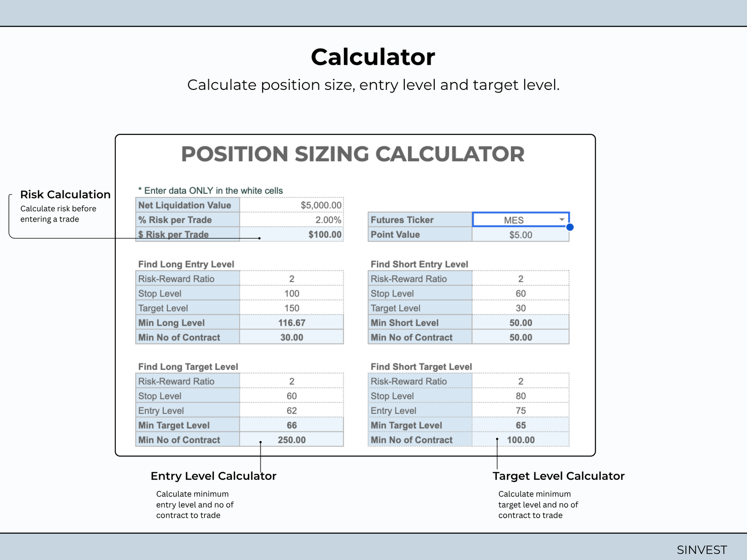Select Short Entry Target Level cell 30
The image size is (747, 560).
pyautogui.click(x=521, y=308)
